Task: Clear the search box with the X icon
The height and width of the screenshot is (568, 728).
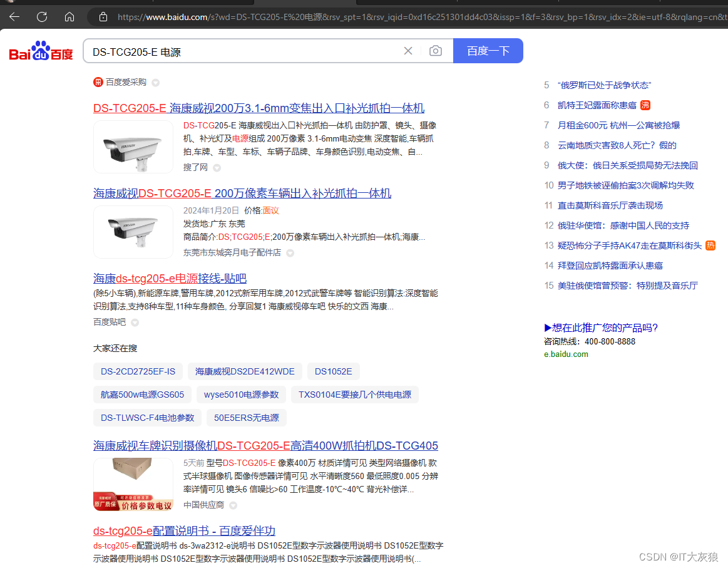Action: click(408, 51)
